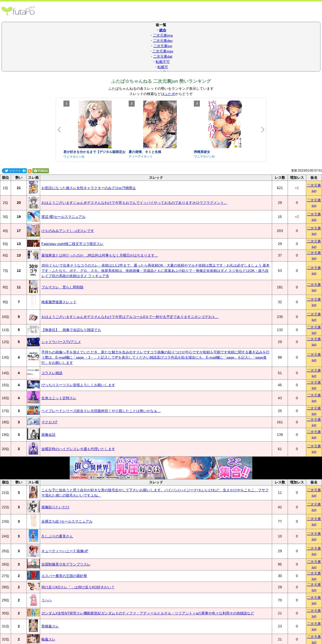The width and height of the screenshot is (322, 644).
Task: Open the キューティーハニーF 画像UP thread
Action: pos(65,551)
